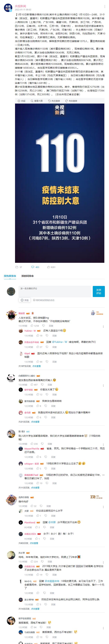
Task: Open the larger image via 查看大图
Action: (36, 101)
